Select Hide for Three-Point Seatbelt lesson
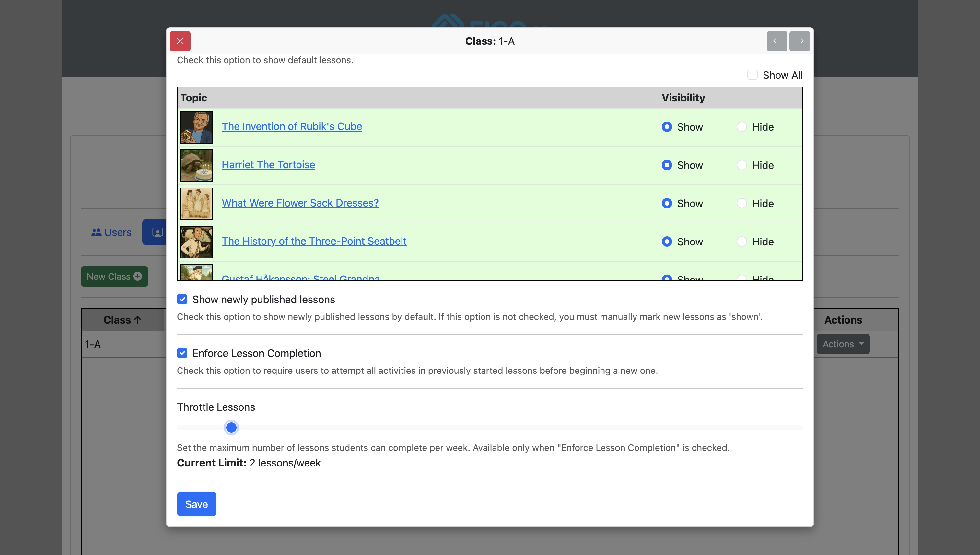The image size is (980, 555). click(x=741, y=241)
